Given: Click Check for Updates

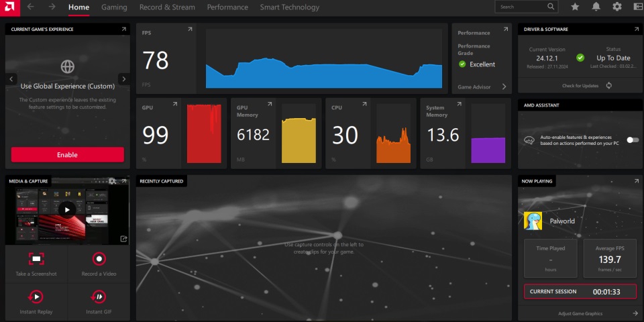Looking at the screenshot, I should pyautogui.click(x=580, y=86).
